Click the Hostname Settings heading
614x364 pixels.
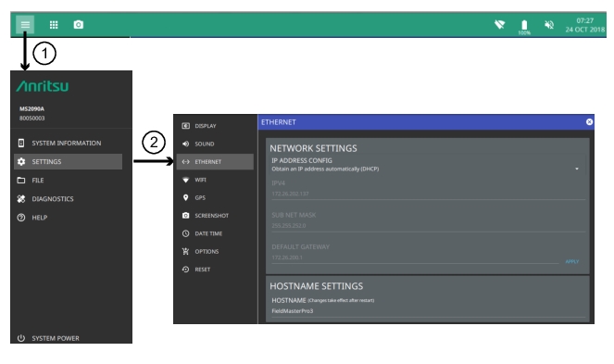click(x=317, y=286)
